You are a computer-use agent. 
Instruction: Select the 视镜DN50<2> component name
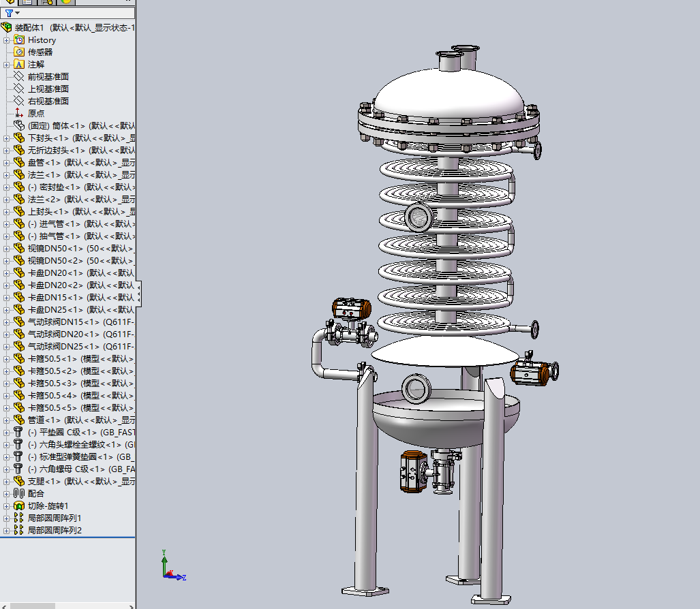tap(55, 260)
